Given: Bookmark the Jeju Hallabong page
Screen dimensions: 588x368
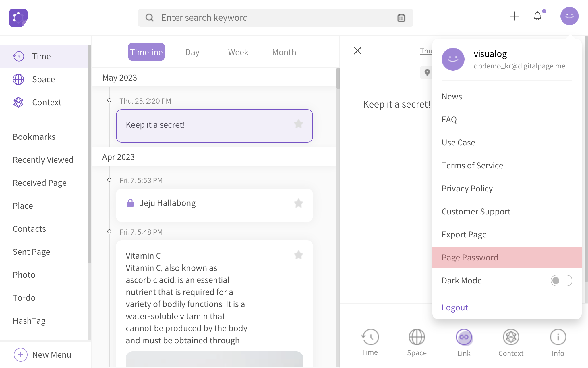Looking at the screenshot, I should (x=298, y=203).
